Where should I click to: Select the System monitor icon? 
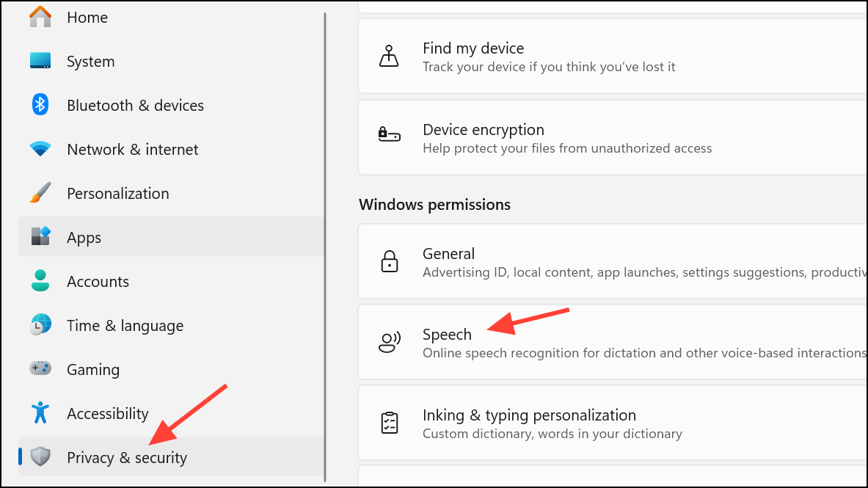(40, 61)
